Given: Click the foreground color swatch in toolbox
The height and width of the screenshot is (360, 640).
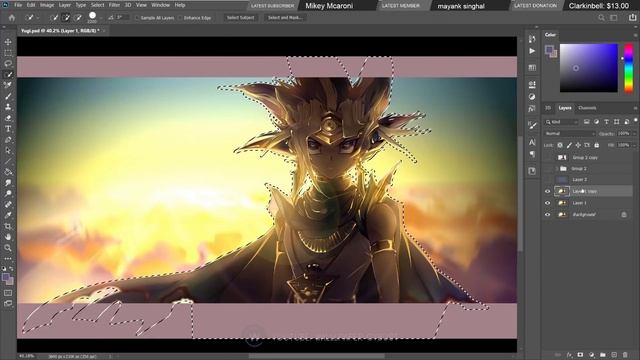Looking at the screenshot, I should 5,278.
